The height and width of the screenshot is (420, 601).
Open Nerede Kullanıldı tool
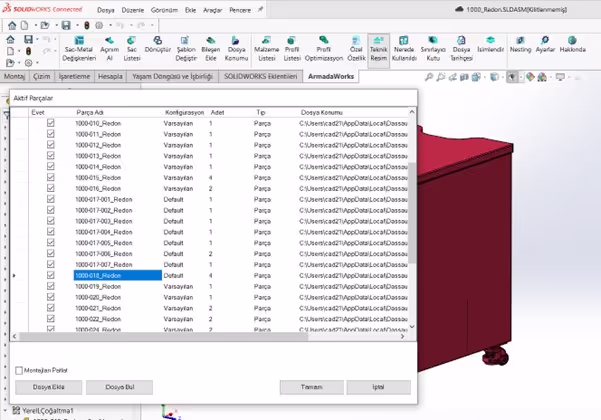click(404, 49)
